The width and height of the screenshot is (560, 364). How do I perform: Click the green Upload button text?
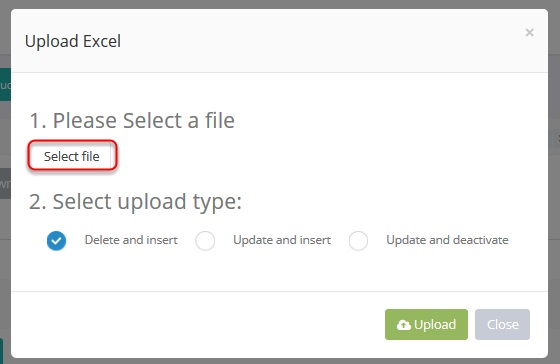[x=435, y=324]
